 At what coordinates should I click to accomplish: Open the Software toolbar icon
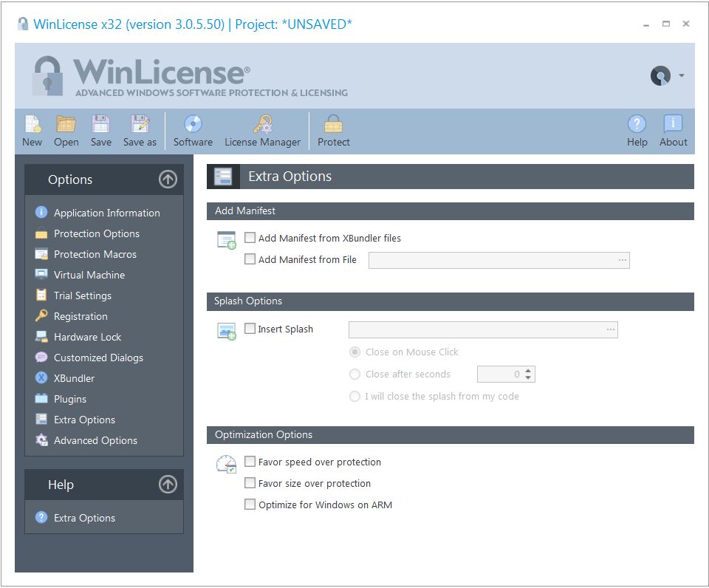pyautogui.click(x=193, y=124)
